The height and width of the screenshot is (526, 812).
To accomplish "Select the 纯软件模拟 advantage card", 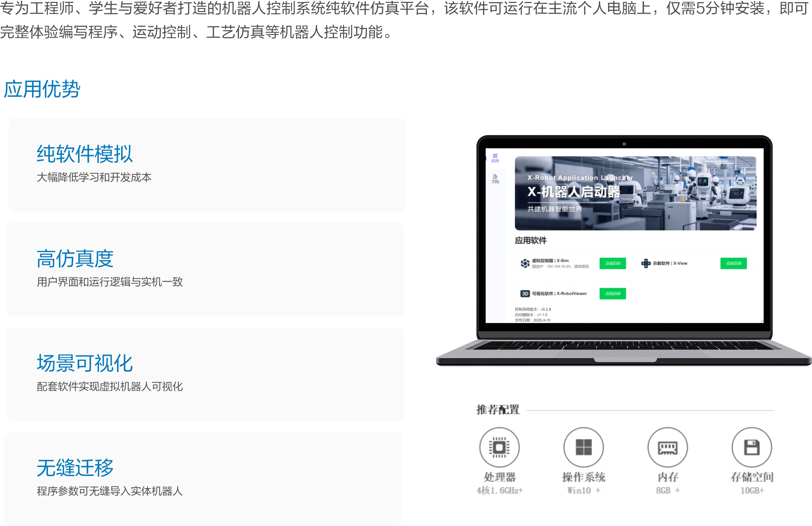I will click(x=207, y=165).
